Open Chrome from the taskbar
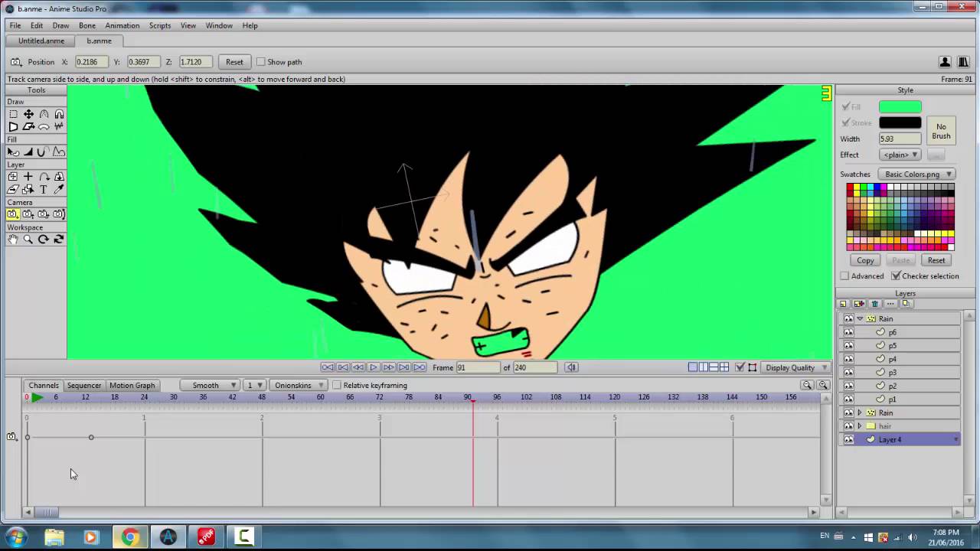The image size is (980, 551). click(130, 537)
